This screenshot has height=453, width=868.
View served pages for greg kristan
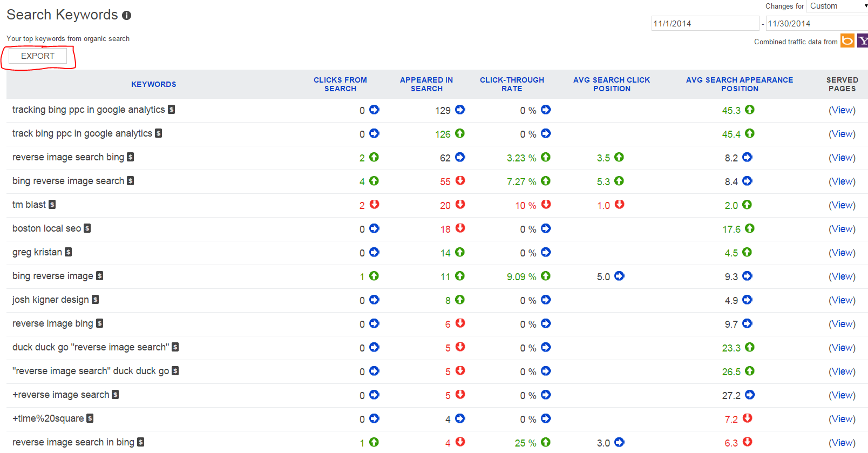[x=842, y=253]
